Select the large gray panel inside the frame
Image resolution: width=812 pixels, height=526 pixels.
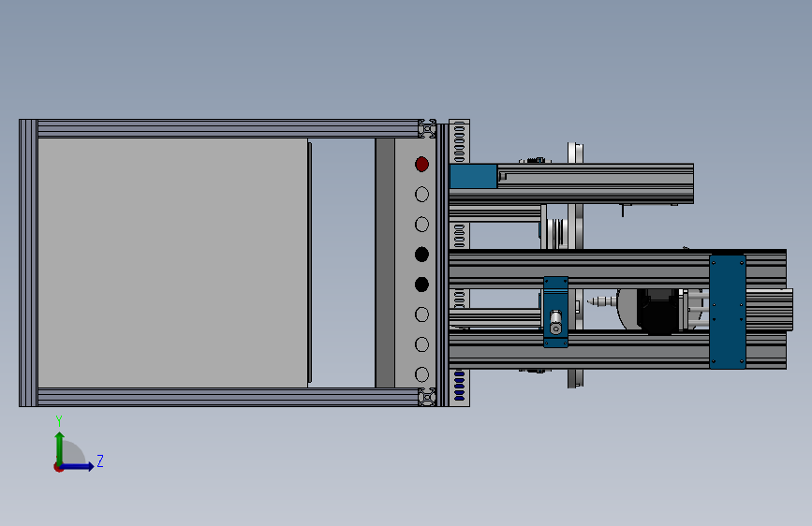click(172, 262)
